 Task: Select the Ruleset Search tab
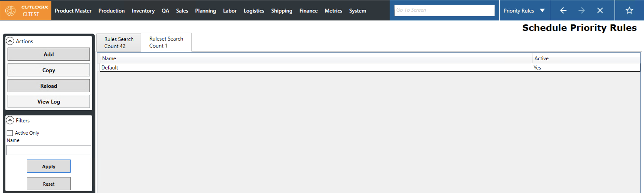(166, 42)
